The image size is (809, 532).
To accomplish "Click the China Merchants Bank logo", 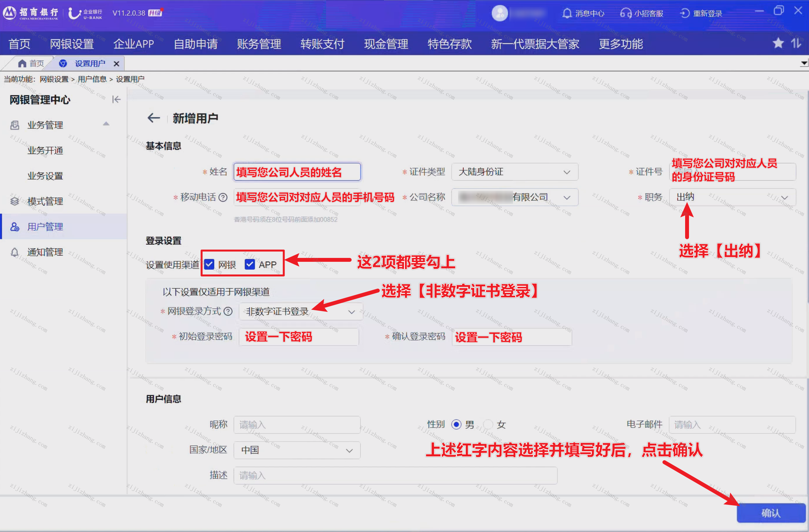I will pos(31,13).
